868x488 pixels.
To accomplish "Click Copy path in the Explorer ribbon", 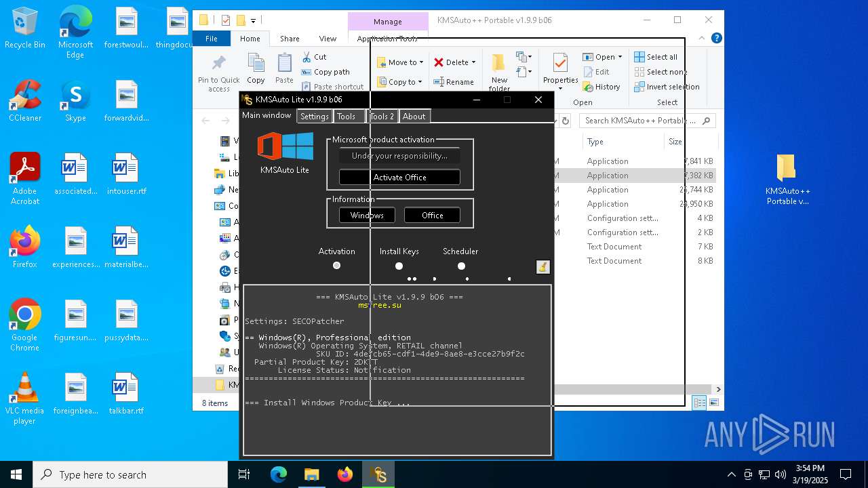I will click(x=325, y=72).
